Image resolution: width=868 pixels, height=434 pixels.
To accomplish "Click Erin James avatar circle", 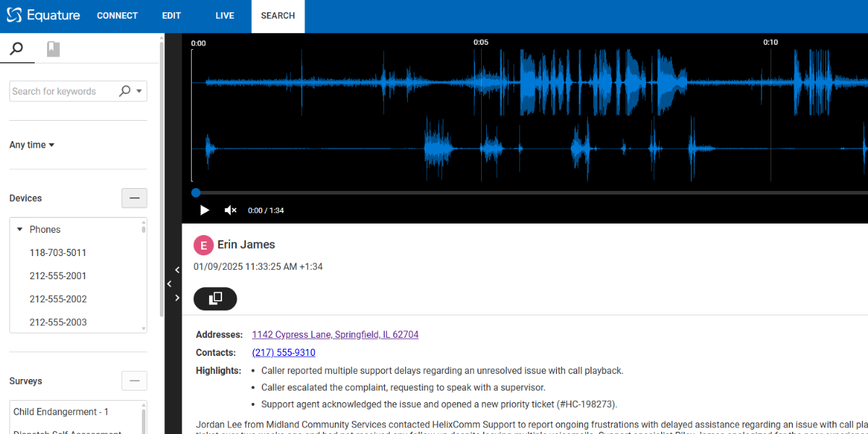I will (203, 245).
